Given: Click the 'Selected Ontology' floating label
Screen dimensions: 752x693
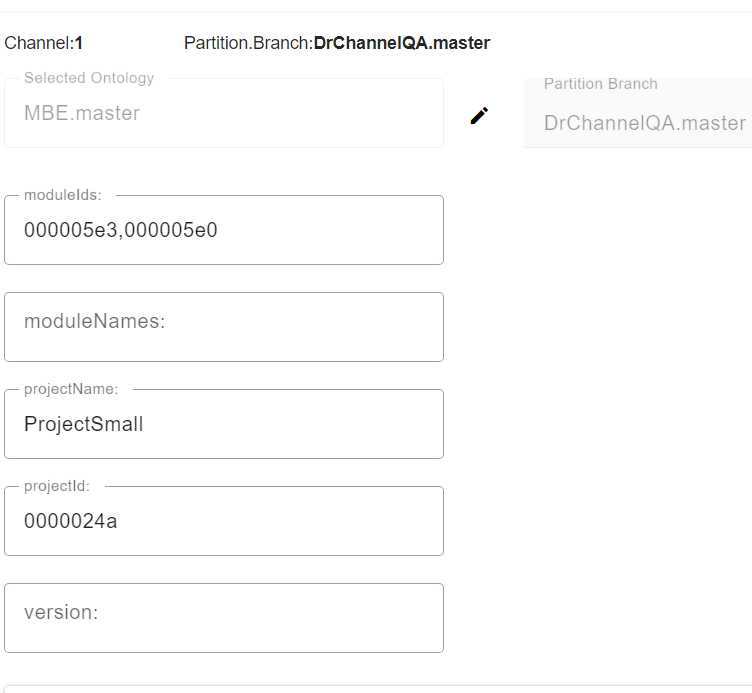Looking at the screenshot, I should (89, 78).
